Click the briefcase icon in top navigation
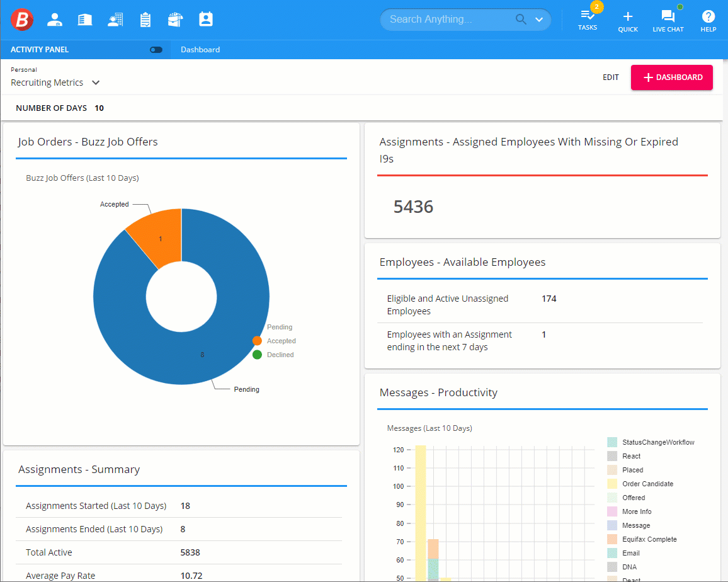This screenshot has width=728, height=582. click(x=175, y=20)
